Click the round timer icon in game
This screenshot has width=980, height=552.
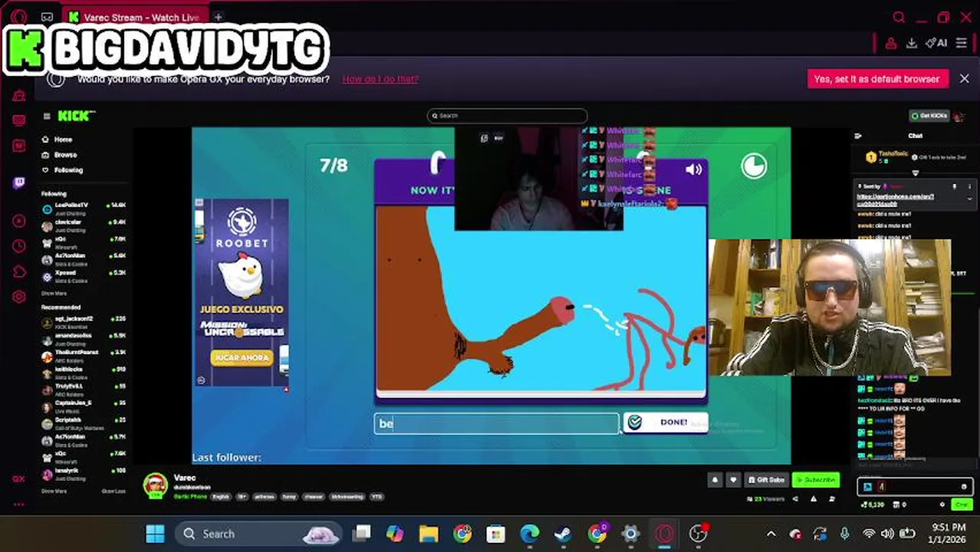click(754, 166)
